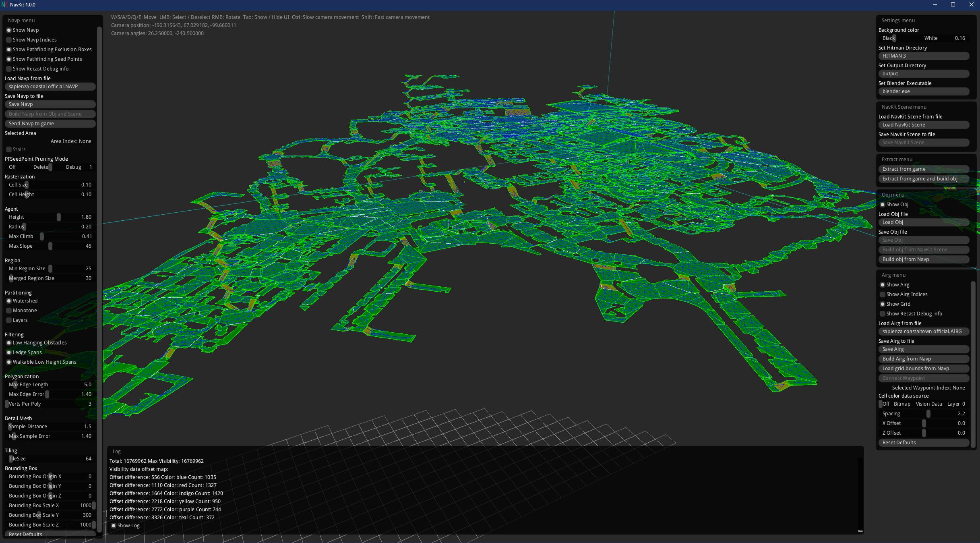Toggle the Show Navp checkbox

(9, 30)
